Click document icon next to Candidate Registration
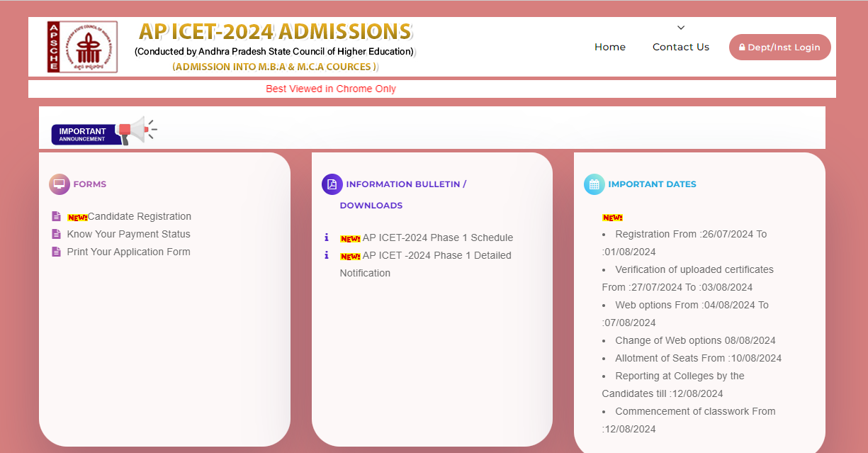The width and height of the screenshot is (868, 453). click(57, 216)
